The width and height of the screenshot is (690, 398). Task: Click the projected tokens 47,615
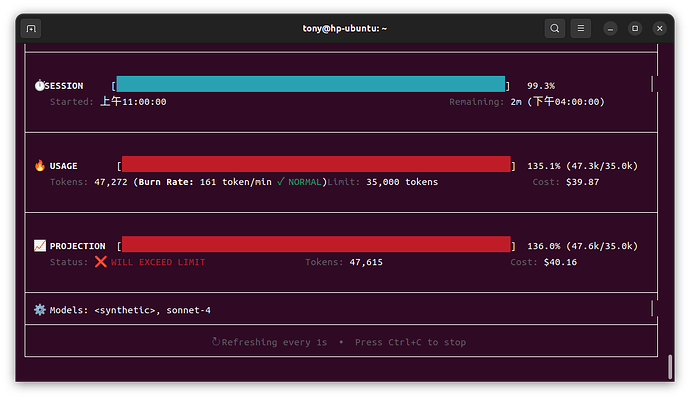coord(366,262)
